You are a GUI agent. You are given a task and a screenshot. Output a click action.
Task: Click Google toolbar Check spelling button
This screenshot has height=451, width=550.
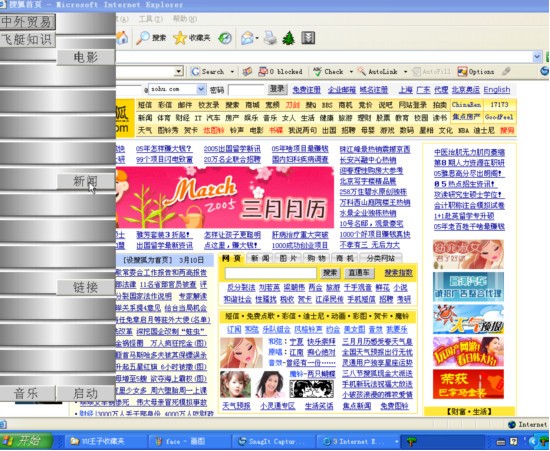coord(328,72)
